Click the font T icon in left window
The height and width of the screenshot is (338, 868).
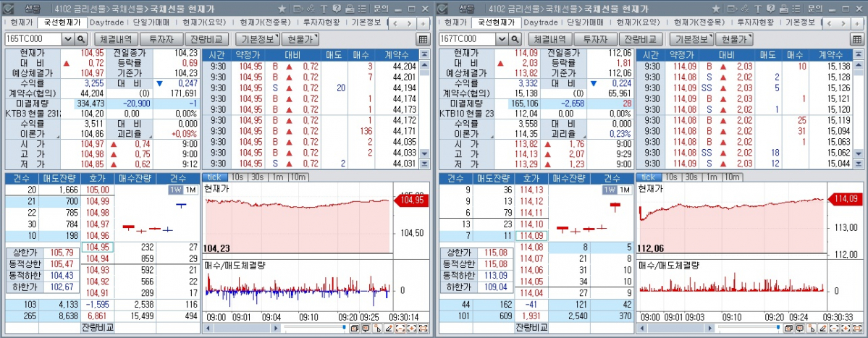click(324, 9)
